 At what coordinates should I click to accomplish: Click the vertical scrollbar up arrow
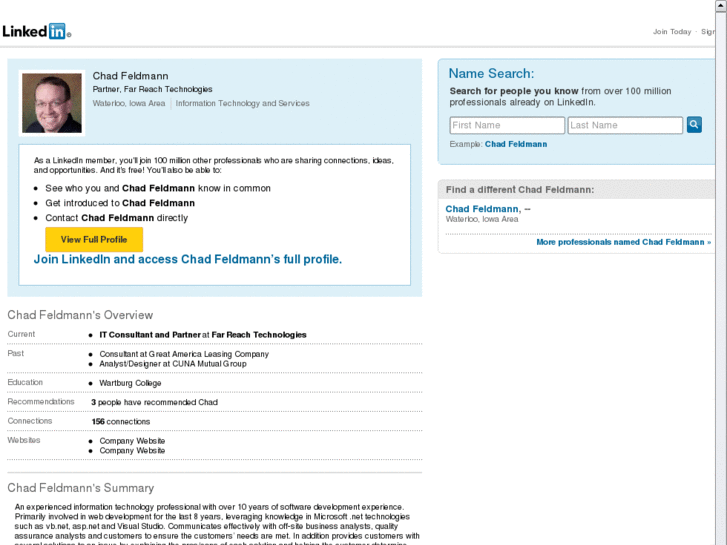coord(721,5)
